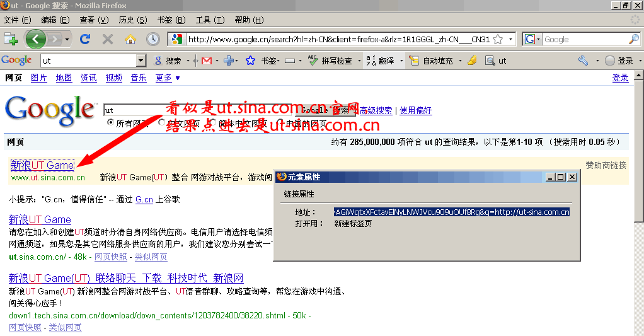Screen dimensions: 644x336
Task: Open the 编辑 (E) menu
Action: [x=55, y=20]
